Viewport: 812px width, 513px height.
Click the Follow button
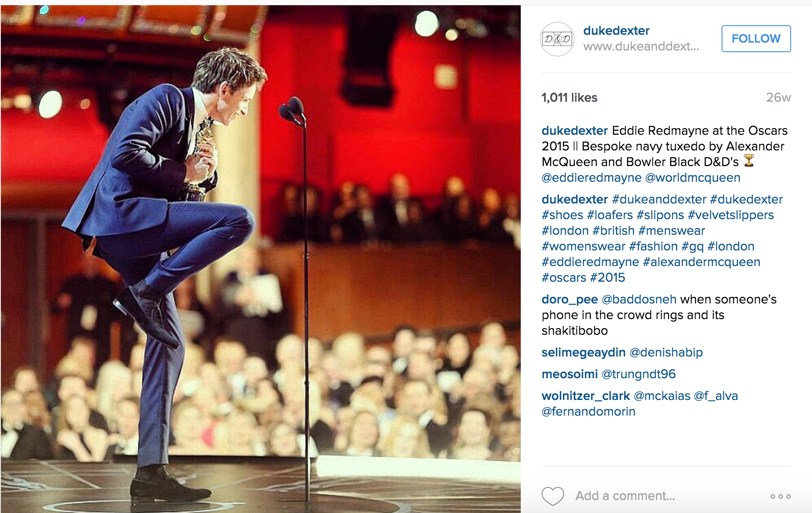click(756, 39)
